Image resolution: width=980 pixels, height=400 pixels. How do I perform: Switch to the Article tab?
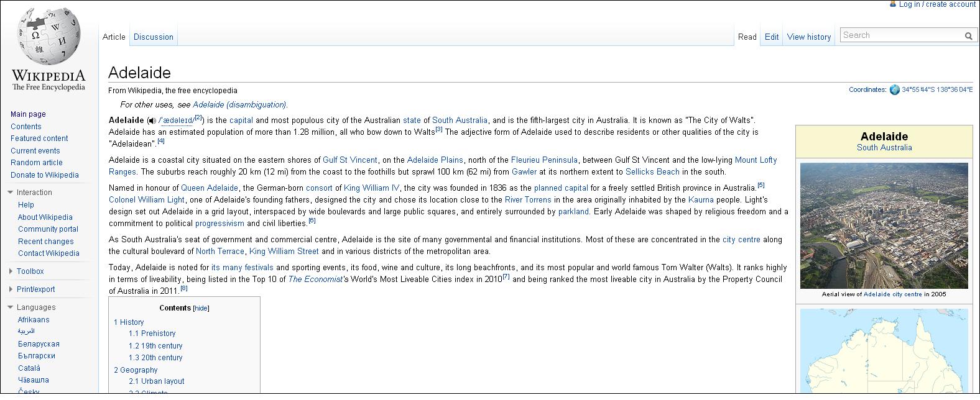pos(114,37)
